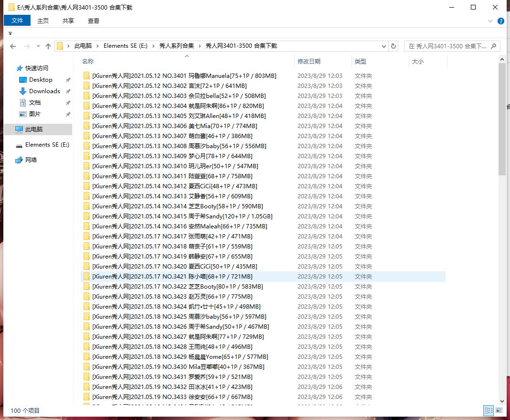Open the 文件 menu tab
The image size is (510, 420).
click(x=17, y=21)
